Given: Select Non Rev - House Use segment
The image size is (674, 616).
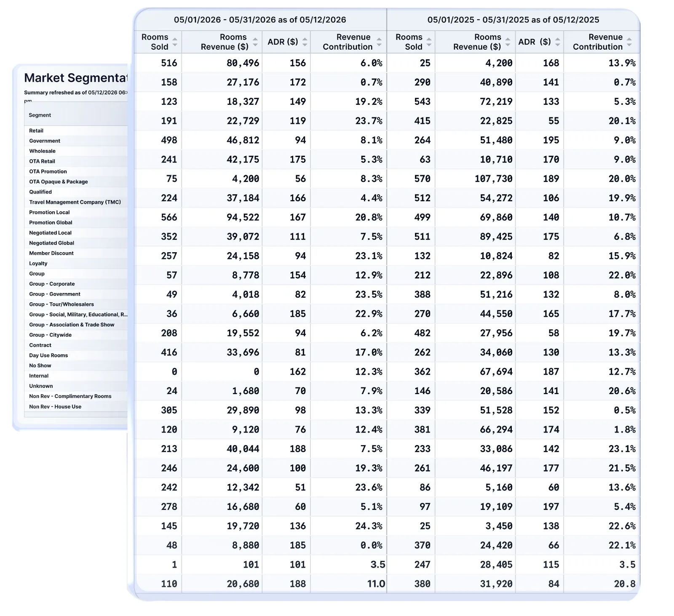Looking at the screenshot, I should pos(76,407).
